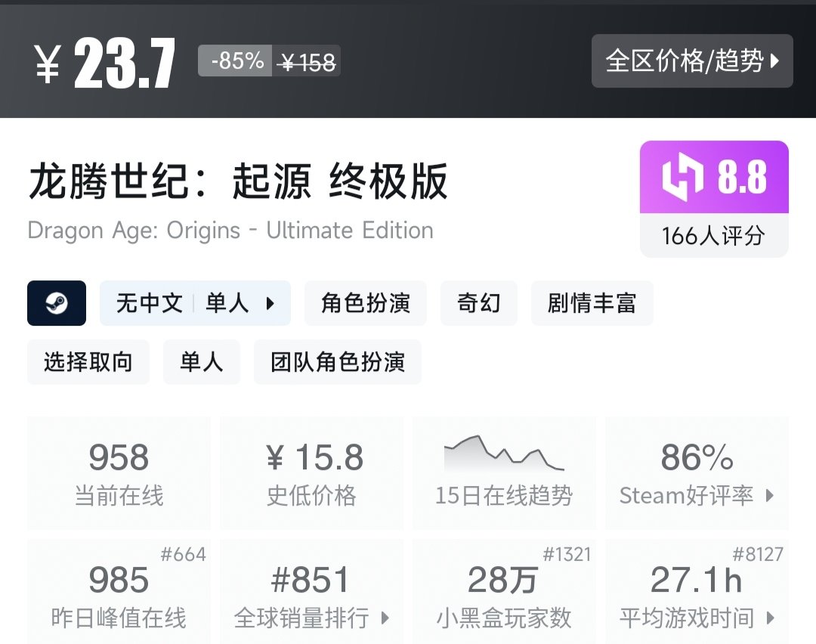
Task: Select the 奇幻 tag
Action: [x=479, y=303]
